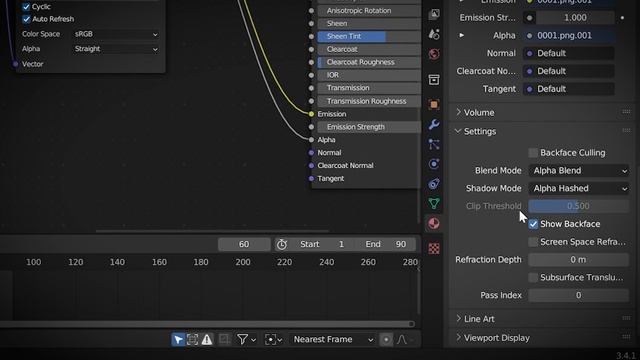The width and height of the screenshot is (640, 360).
Task: Open the Color Space sRGB dropdown
Action: 116,34
